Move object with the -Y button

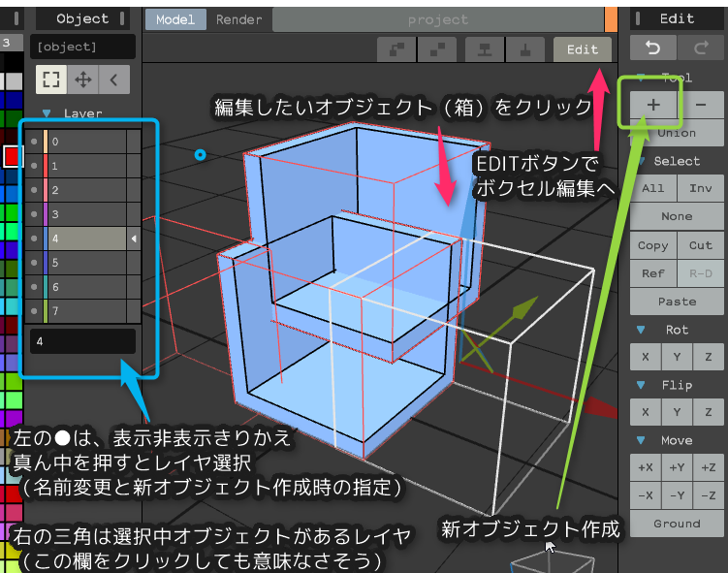tap(677, 495)
